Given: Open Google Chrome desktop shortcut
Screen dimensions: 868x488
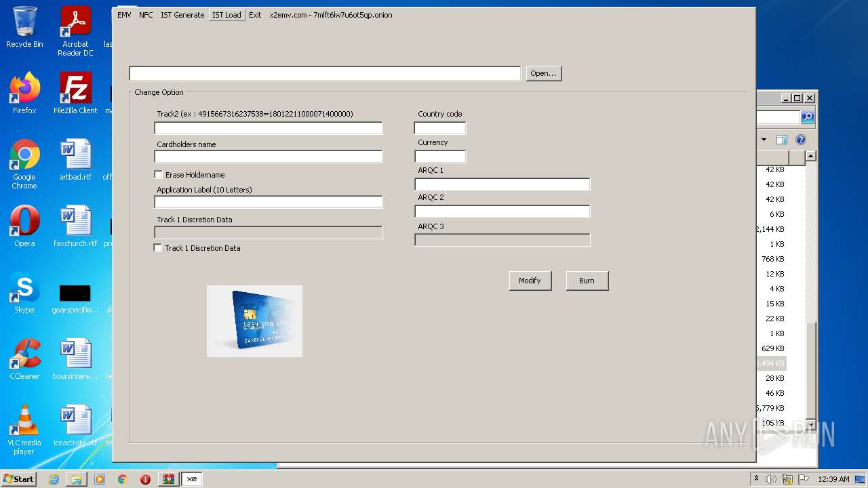Looking at the screenshot, I should point(24,164).
